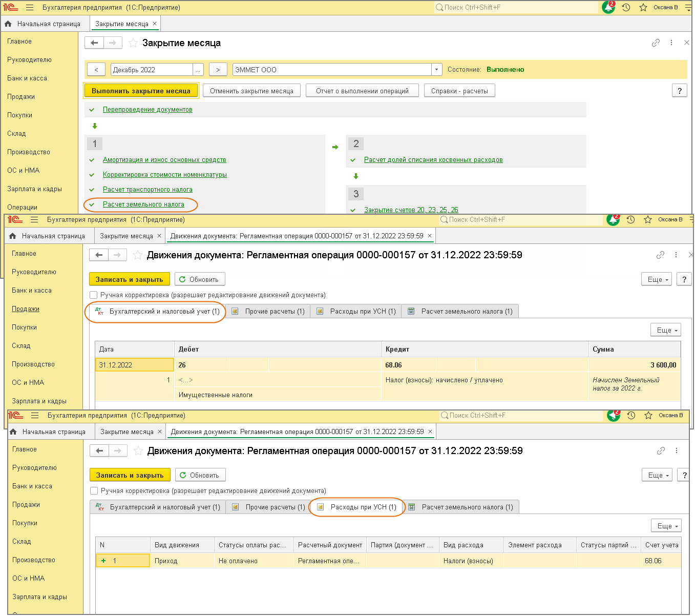Open the main menu in the top window
695x616 pixels.
coord(30,8)
